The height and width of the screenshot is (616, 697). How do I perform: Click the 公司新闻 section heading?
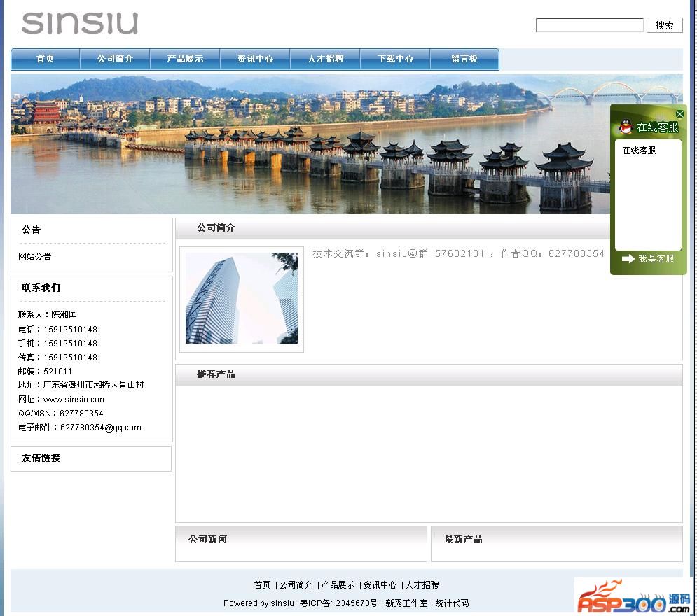tap(207, 539)
